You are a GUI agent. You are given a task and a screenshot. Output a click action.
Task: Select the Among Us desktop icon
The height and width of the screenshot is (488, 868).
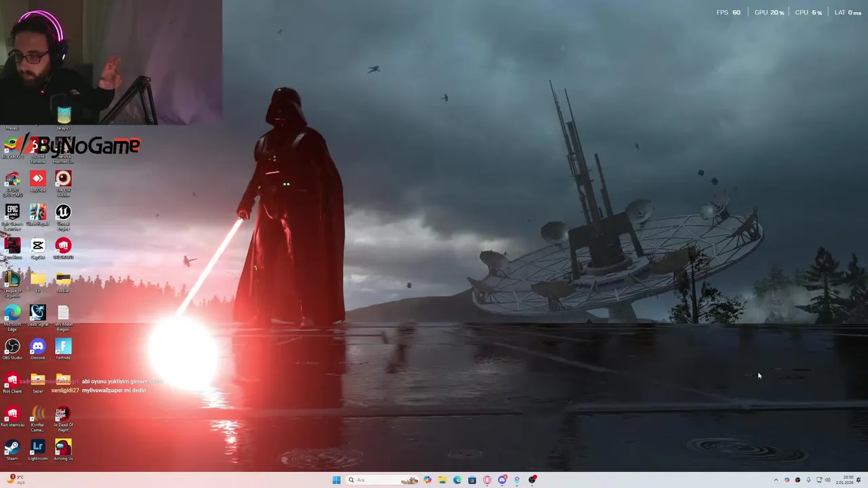click(63, 449)
